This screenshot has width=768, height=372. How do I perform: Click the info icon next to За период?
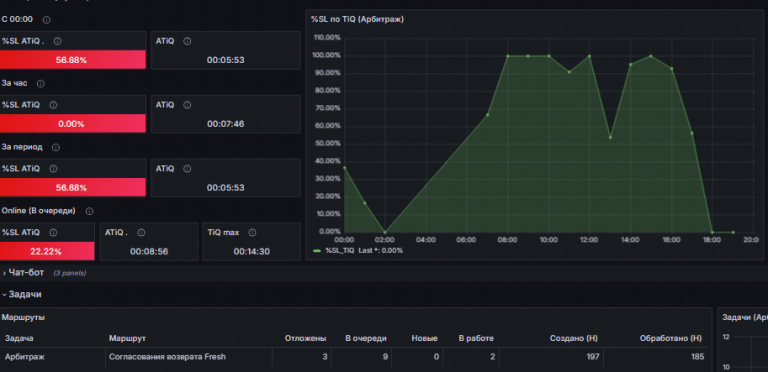click(x=56, y=147)
